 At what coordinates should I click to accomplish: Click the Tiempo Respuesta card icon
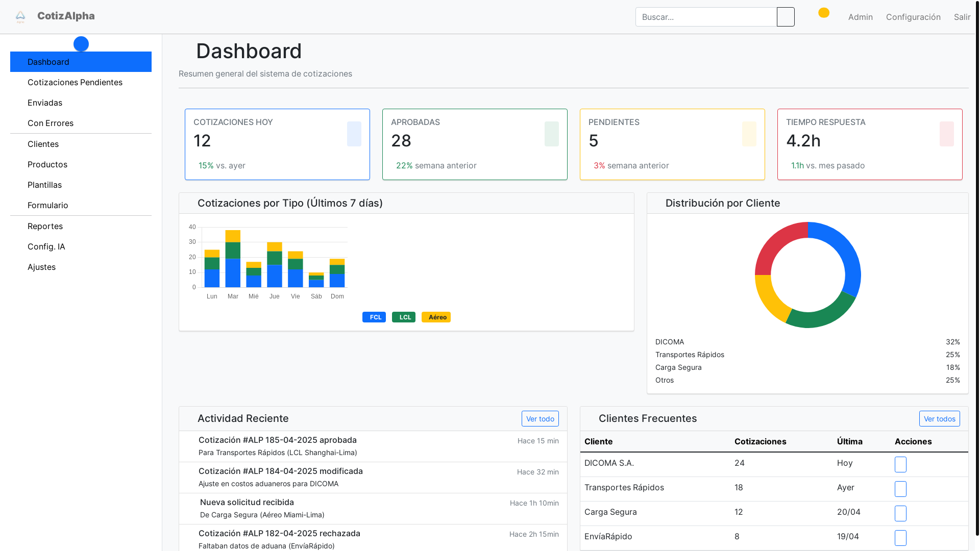(947, 134)
